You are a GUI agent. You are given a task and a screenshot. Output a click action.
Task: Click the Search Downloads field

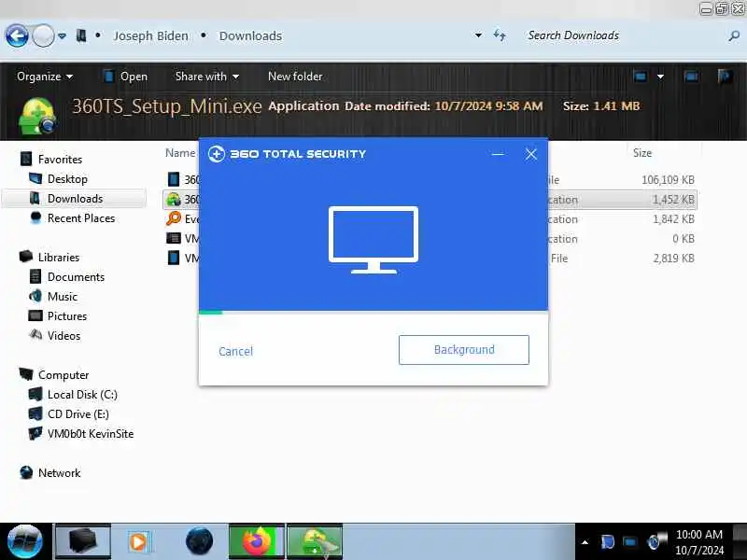click(624, 35)
